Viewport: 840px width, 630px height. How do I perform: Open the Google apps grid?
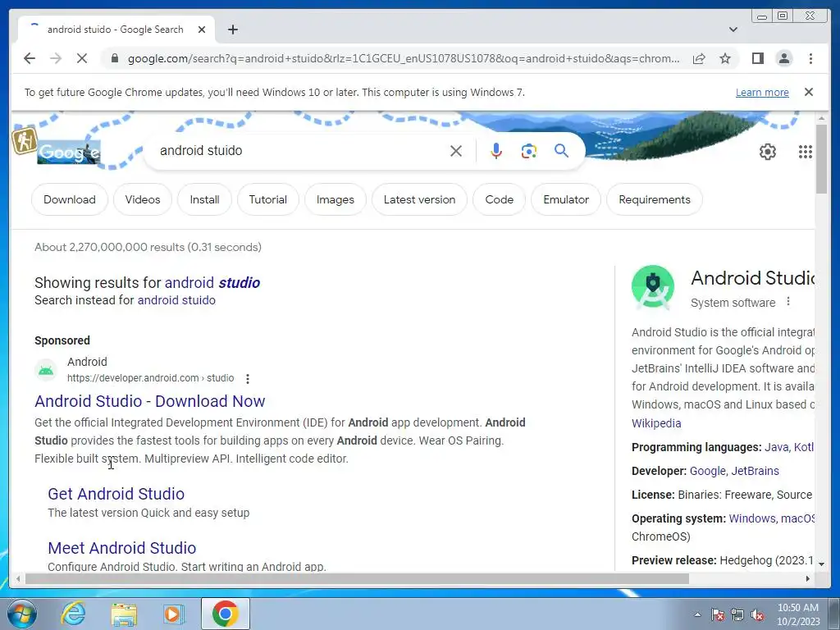pyautogui.click(x=805, y=152)
